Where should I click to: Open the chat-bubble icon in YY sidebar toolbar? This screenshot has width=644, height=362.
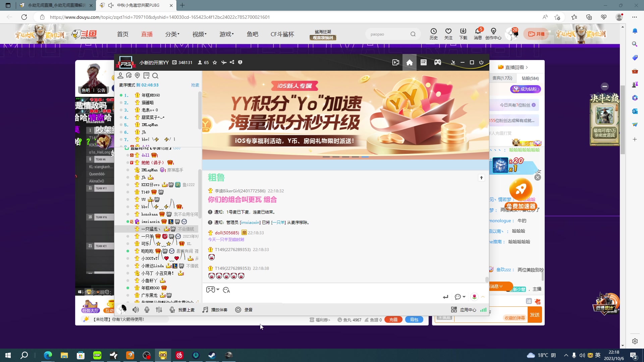coord(129,75)
